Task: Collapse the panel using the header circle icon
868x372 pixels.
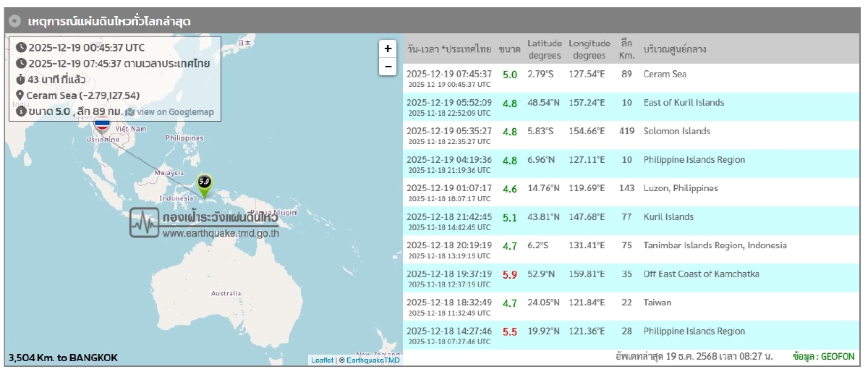Action: pyautogui.click(x=15, y=22)
